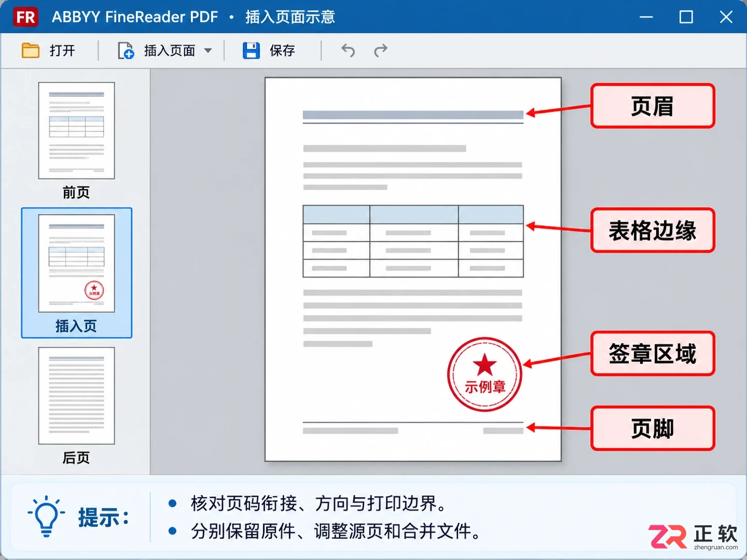Minimize the FineReader window
This screenshot has width=747, height=560.
click(x=646, y=17)
